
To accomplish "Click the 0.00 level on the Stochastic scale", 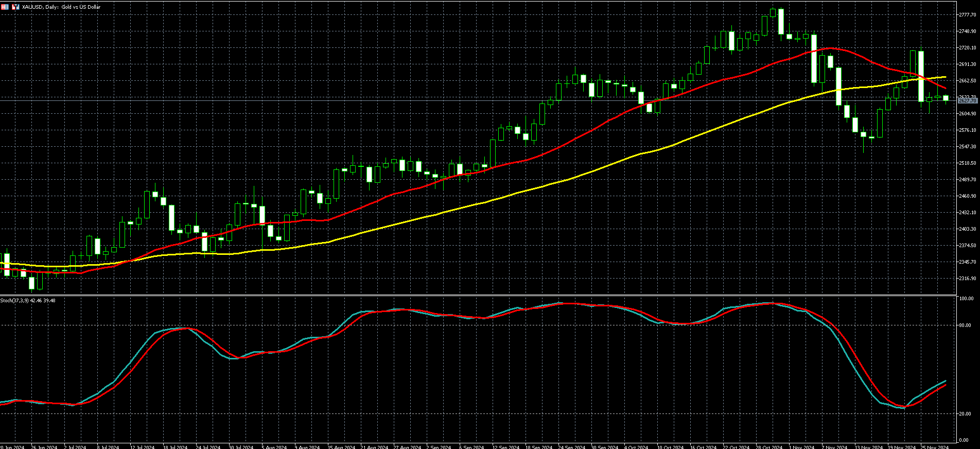I will [965, 440].
